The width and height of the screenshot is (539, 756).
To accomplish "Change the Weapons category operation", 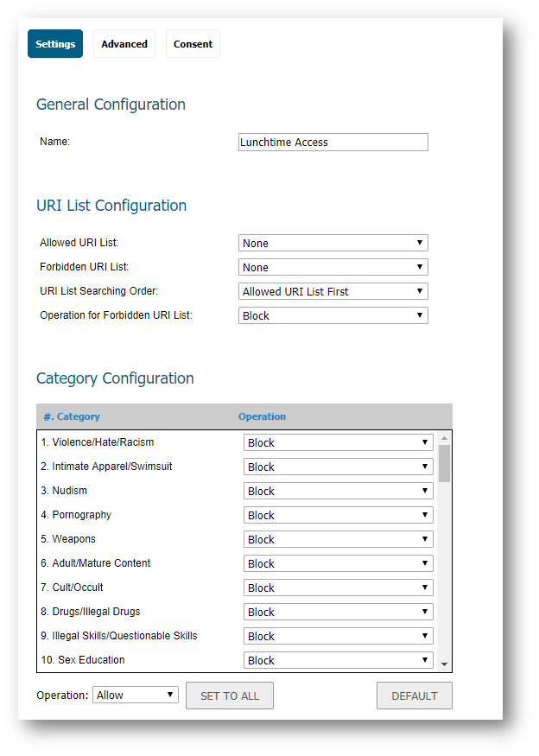I will (338, 539).
